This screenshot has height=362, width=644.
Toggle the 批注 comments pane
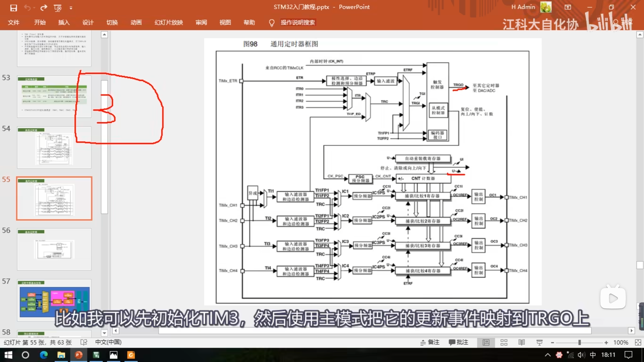pyautogui.click(x=458, y=342)
